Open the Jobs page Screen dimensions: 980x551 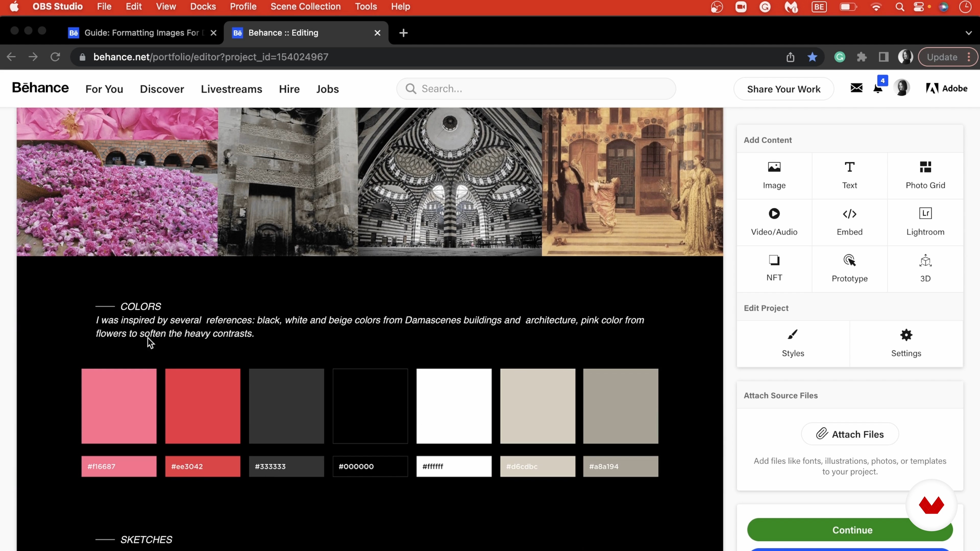327,89
